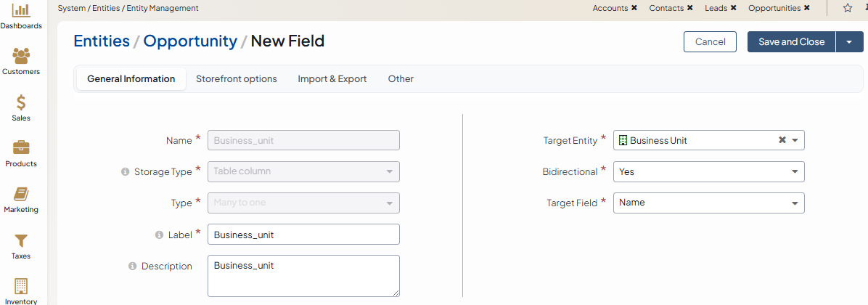Open the Customers sidebar menu
This screenshot has height=305, width=868.
[x=21, y=57]
